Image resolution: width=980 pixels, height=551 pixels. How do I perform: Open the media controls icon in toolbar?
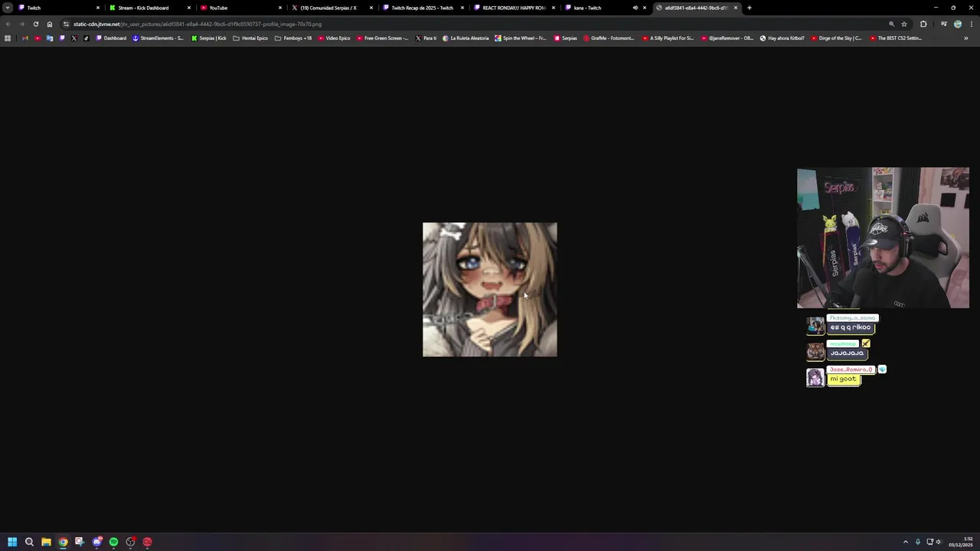coord(943,24)
